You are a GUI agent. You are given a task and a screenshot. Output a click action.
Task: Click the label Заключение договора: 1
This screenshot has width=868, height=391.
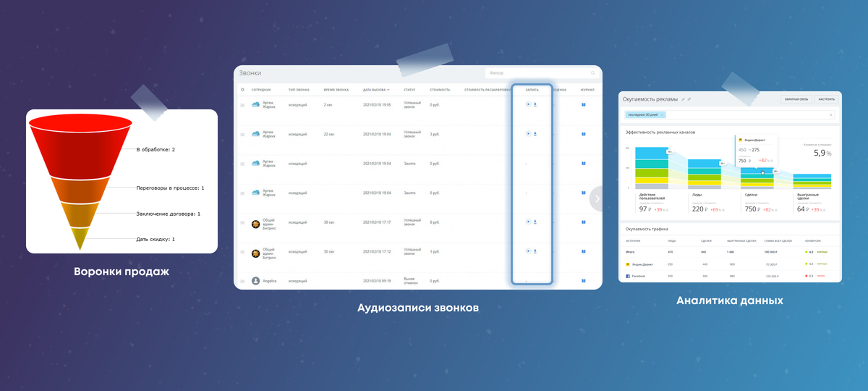coord(168,214)
